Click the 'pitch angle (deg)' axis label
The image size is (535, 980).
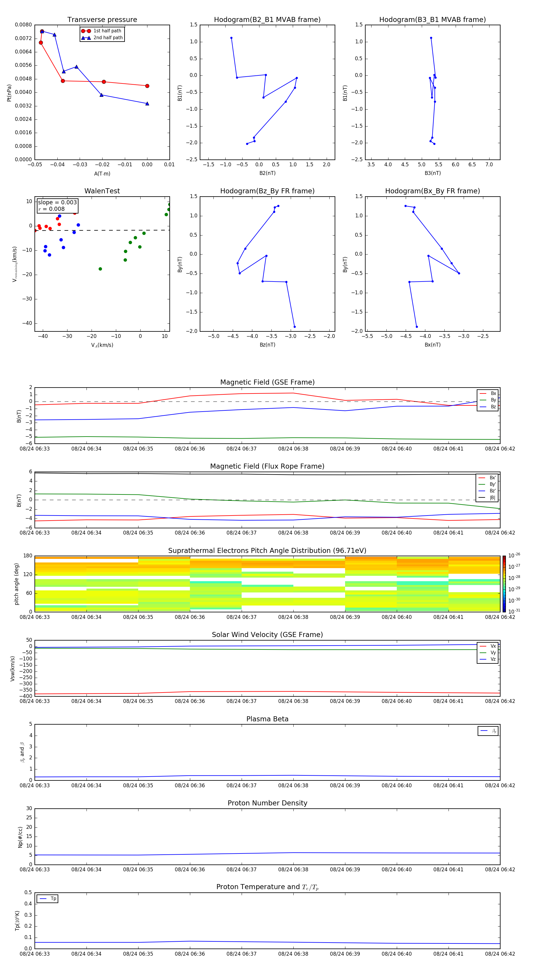pos(16,584)
